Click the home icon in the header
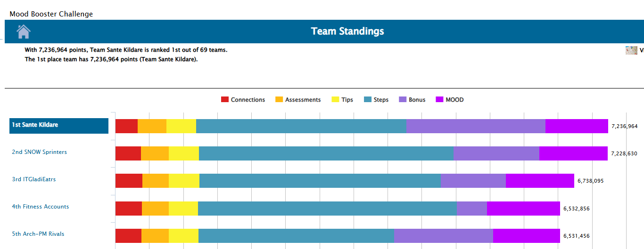The width and height of the screenshot is (644, 249). (24, 32)
